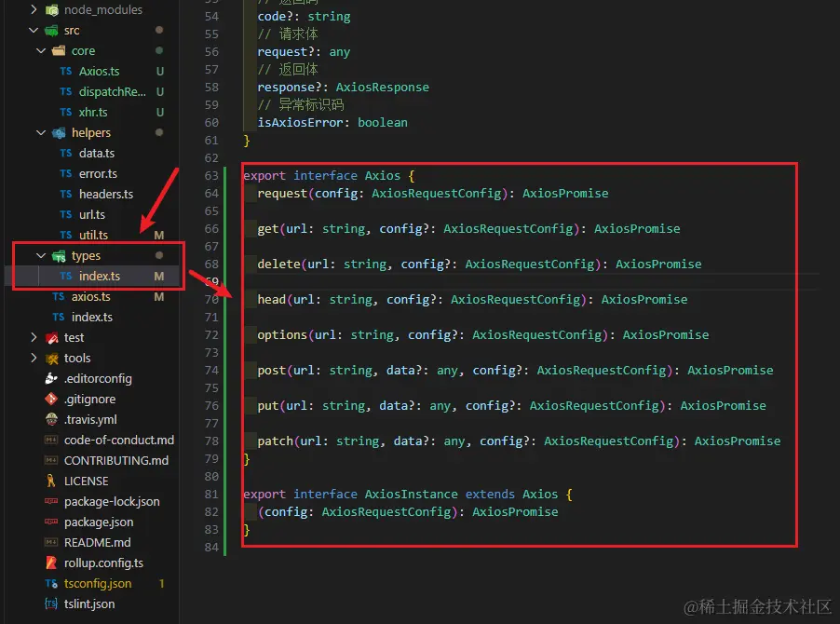Click the CONTRIBUTING.md markdown icon
This screenshot has width=840, height=624.
[x=51, y=460]
